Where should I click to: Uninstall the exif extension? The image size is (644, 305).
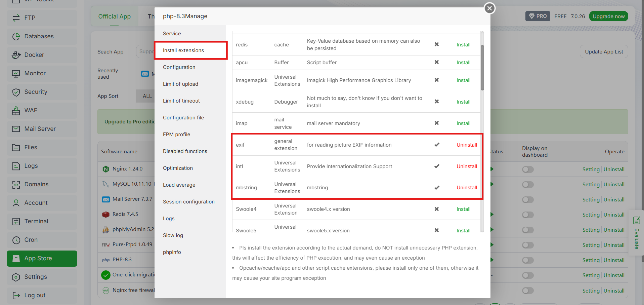[x=467, y=145]
